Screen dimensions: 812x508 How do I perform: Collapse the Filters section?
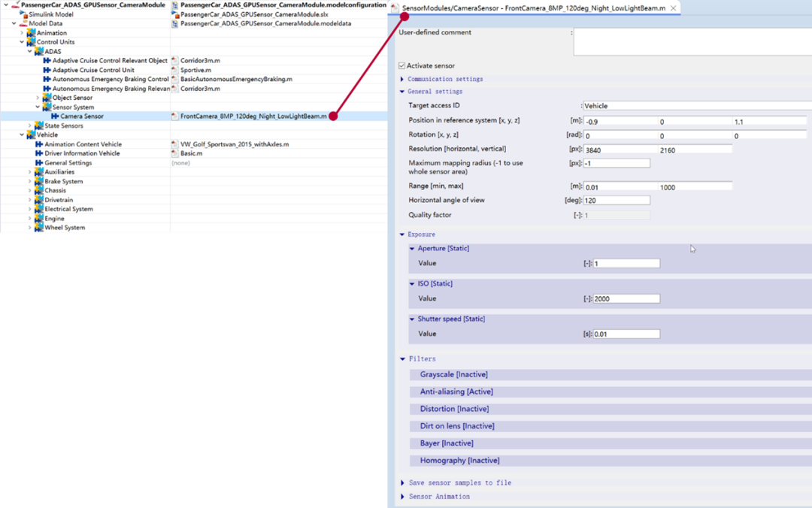(x=403, y=359)
